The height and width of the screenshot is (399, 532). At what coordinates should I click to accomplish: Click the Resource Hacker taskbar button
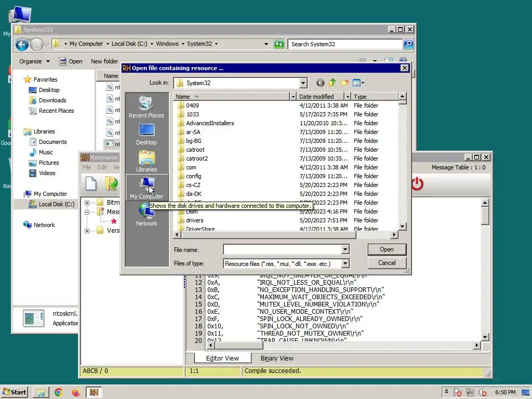click(x=94, y=393)
